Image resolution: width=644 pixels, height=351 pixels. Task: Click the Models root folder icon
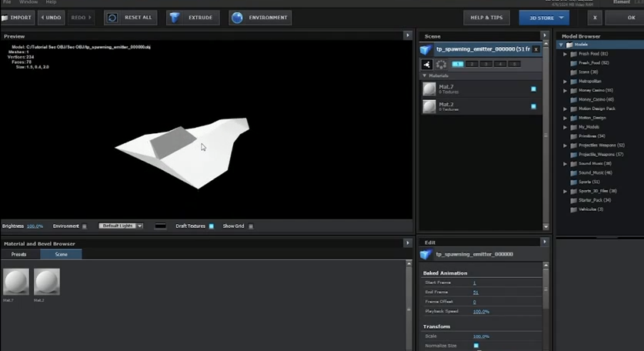(x=569, y=45)
